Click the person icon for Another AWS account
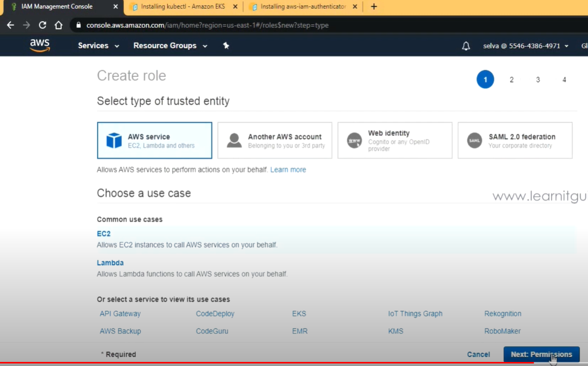The height and width of the screenshot is (366, 588). [x=234, y=141]
